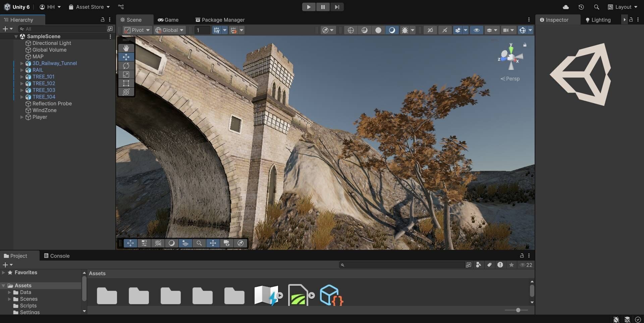
Task: Add a new object in Hierarchy
Action: click(7, 29)
